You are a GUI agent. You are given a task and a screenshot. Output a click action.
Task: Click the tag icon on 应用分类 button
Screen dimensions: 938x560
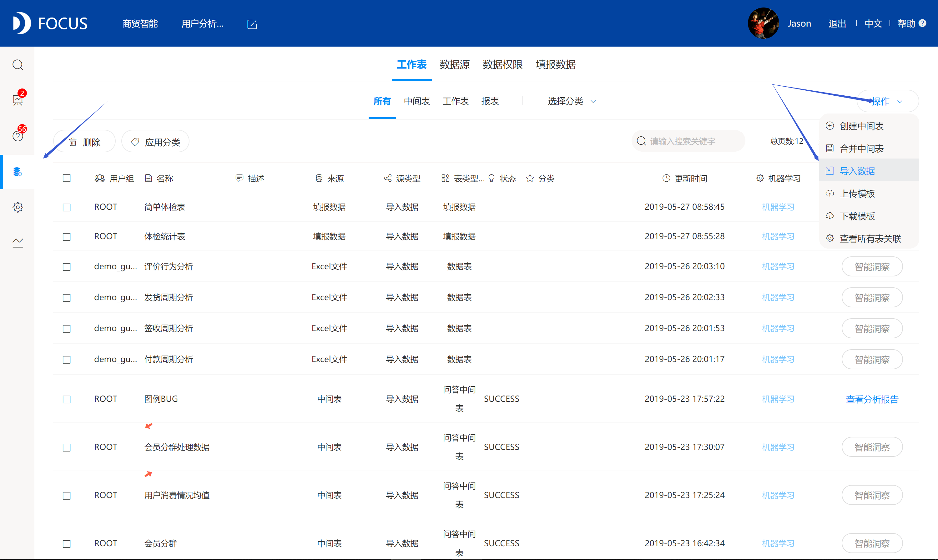[135, 142]
